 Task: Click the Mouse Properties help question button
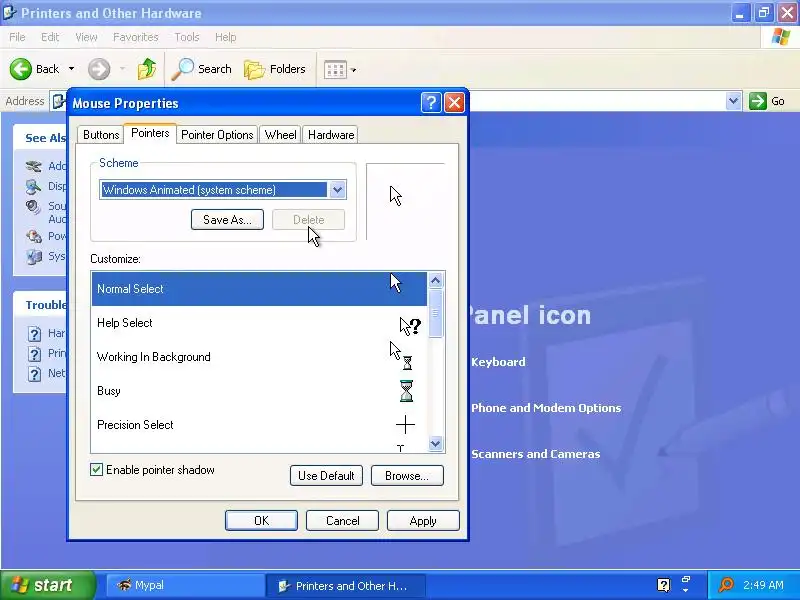[431, 103]
